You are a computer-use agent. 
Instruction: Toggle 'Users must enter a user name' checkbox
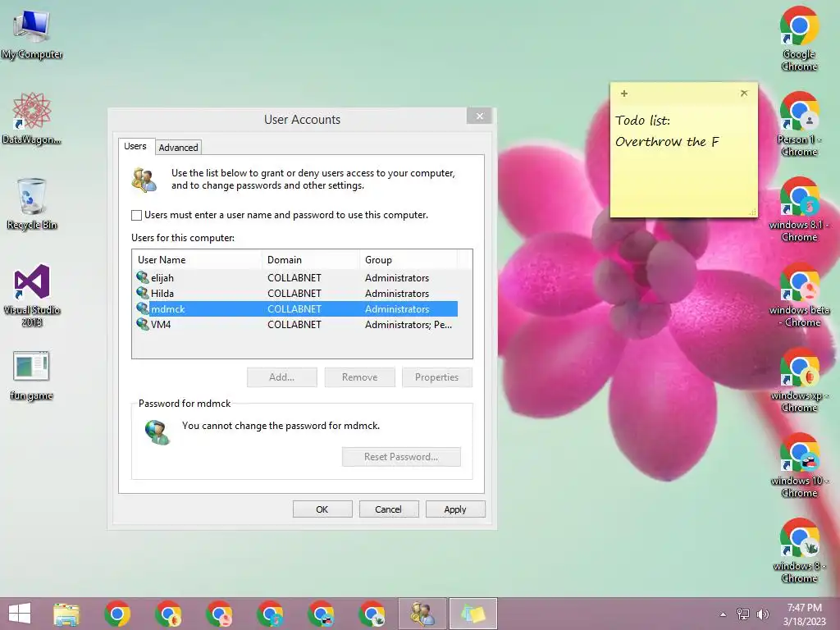[137, 216]
